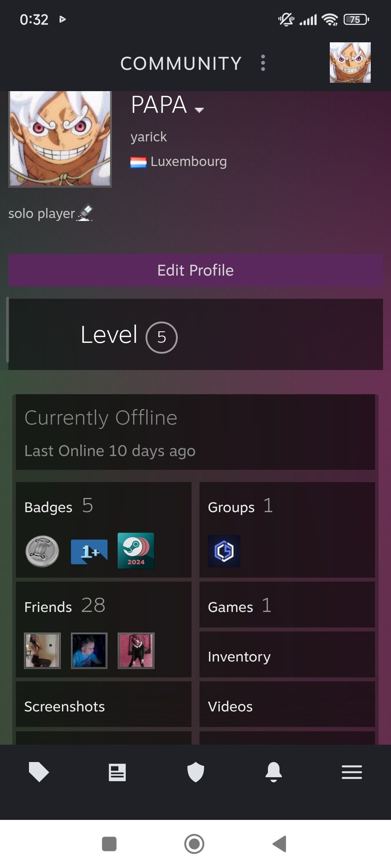Tap the top-right account avatar
The width and height of the screenshot is (391, 868).
(350, 63)
